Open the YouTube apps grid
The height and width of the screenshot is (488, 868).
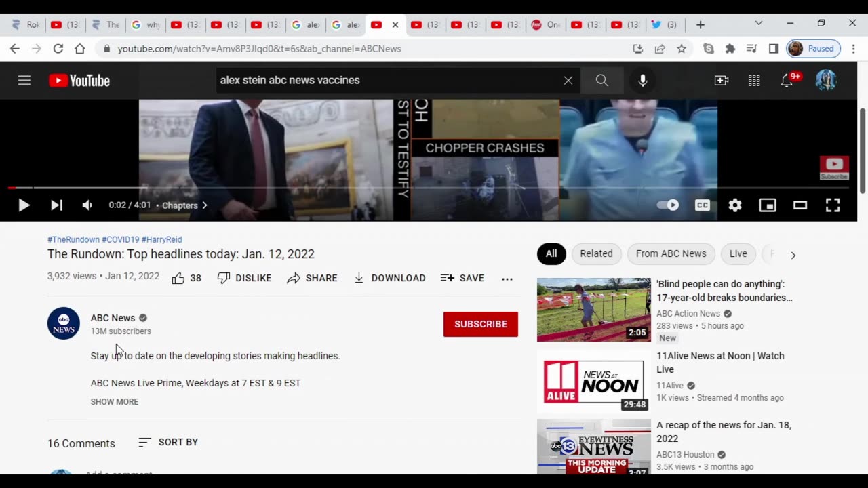pyautogui.click(x=754, y=81)
